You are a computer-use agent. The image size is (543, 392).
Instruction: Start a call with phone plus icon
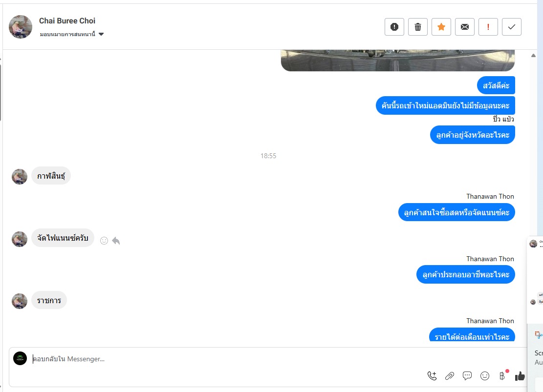[432, 376]
